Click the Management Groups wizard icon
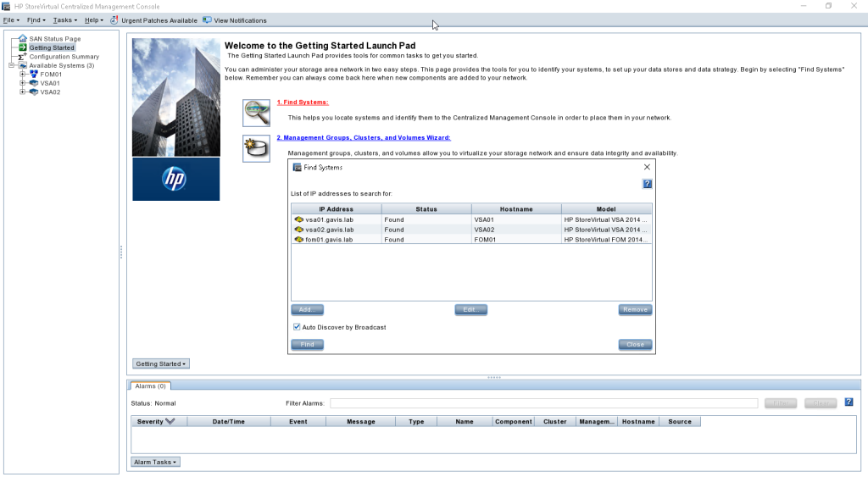The image size is (868, 477). pyautogui.click(x=256, y=148)
